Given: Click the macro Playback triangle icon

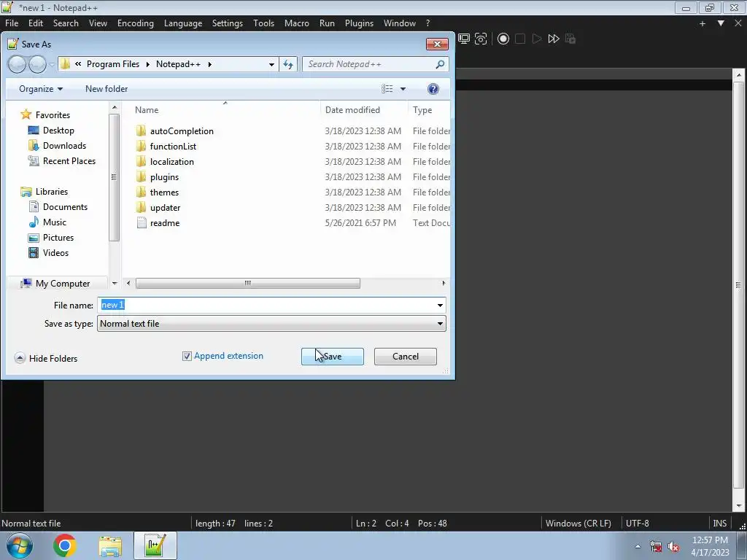Looking at the screenshot, I should (536, 39).
